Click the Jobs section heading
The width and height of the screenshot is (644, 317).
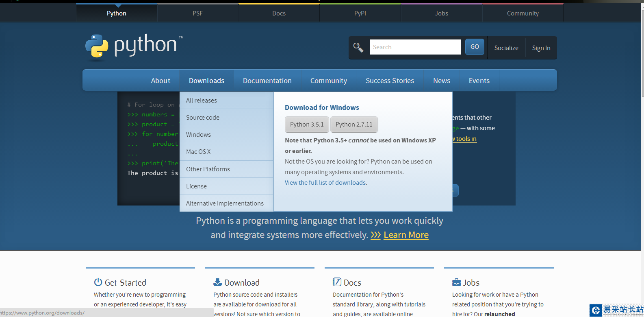(x=471, y=282)
